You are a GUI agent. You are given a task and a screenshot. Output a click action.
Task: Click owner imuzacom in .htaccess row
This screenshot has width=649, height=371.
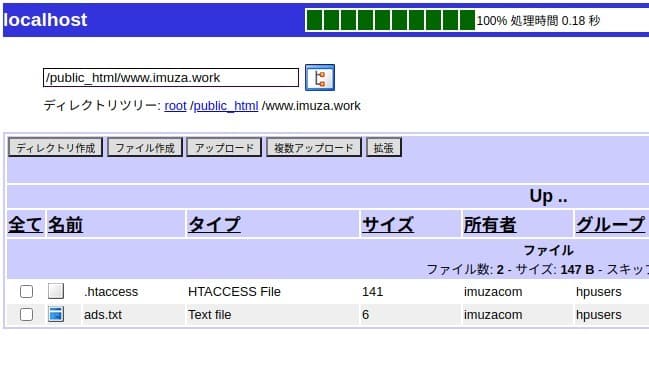coord(493,292)
